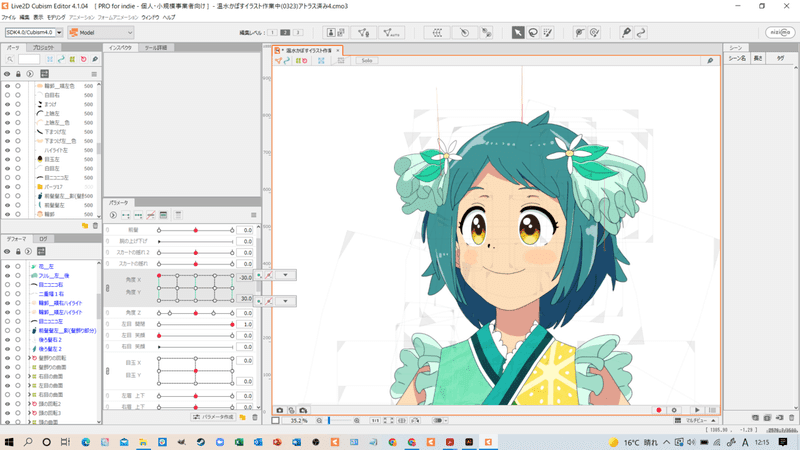Click the new folder icon in Parameters panel

(x=243, y=417)
